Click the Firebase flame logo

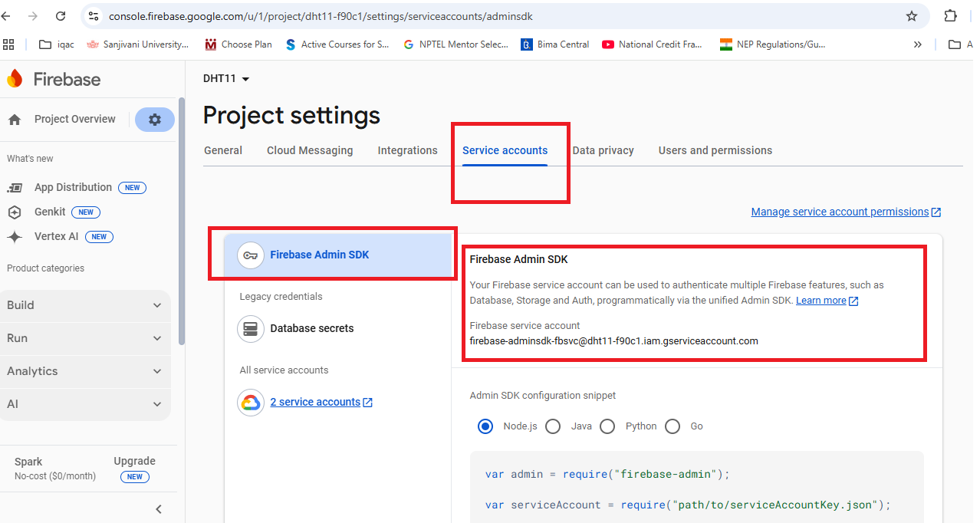point(15,79)
